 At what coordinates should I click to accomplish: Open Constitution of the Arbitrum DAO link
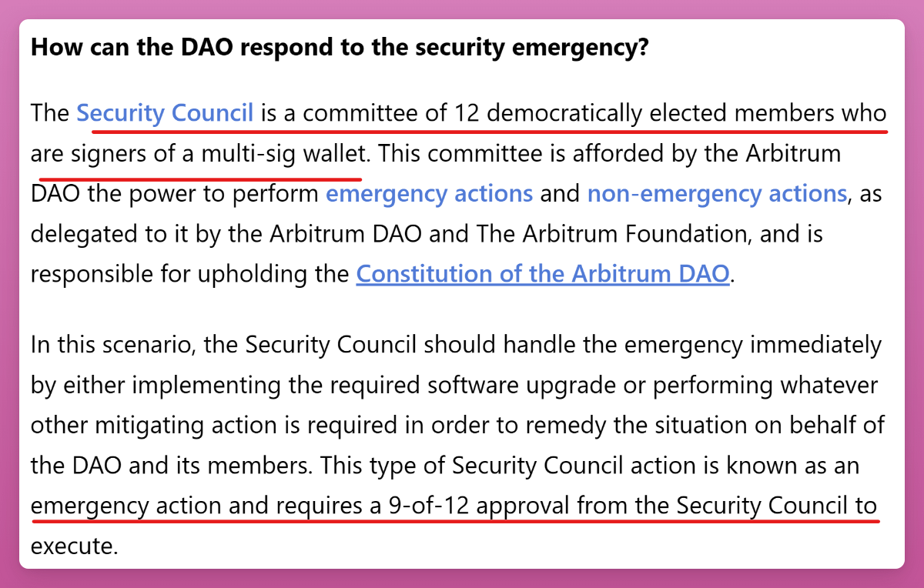tap(542, 273)
